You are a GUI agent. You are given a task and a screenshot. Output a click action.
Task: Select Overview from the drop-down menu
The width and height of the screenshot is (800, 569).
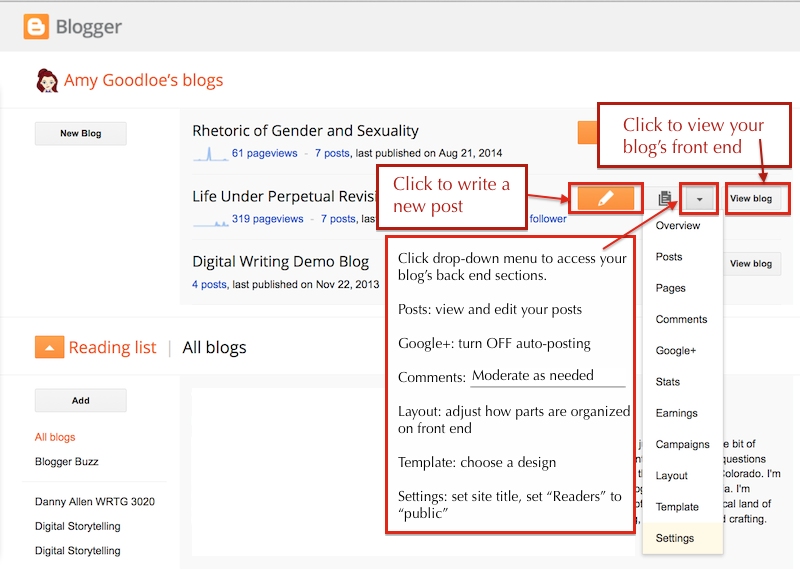point(678,226)
